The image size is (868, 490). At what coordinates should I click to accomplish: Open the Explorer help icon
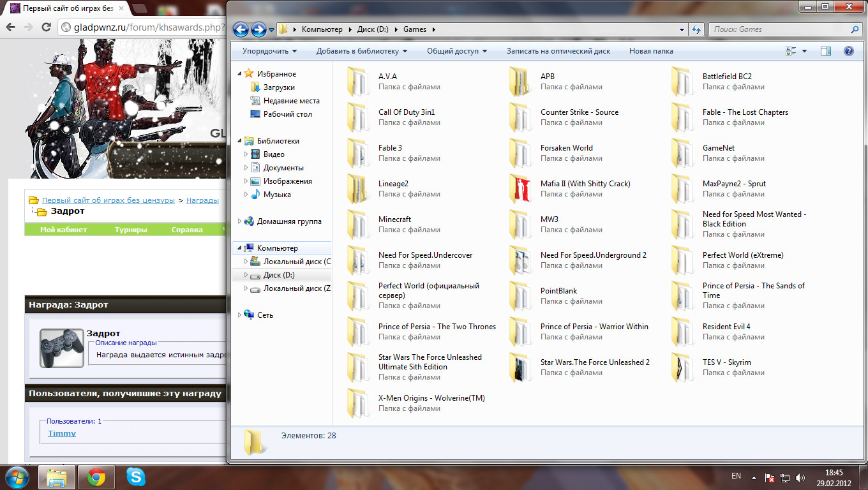pyautogui.click(x=848, y=51)
